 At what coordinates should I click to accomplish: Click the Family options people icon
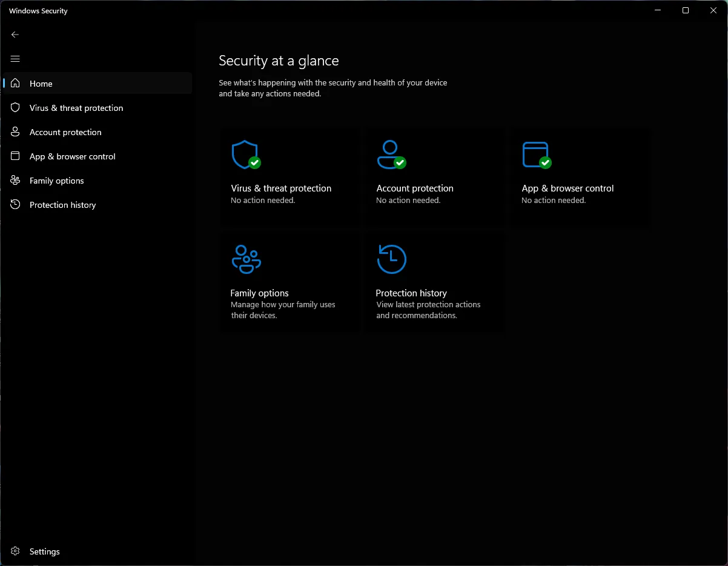[245, 258]
